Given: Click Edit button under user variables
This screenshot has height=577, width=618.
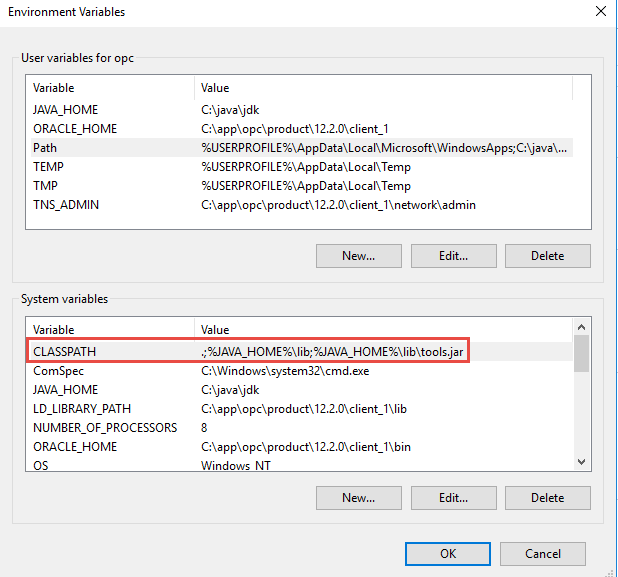Looking at the screenshot, I should tap(453, 256).
